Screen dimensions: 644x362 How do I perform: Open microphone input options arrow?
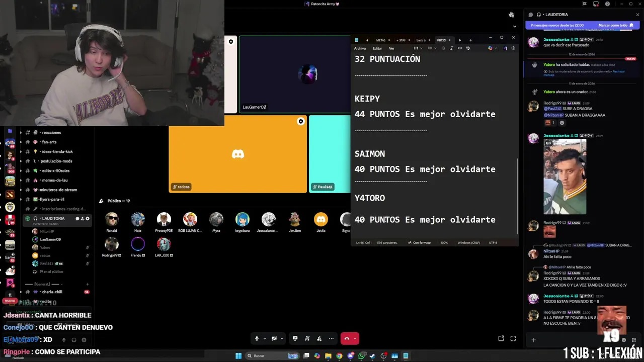[265, 339]
